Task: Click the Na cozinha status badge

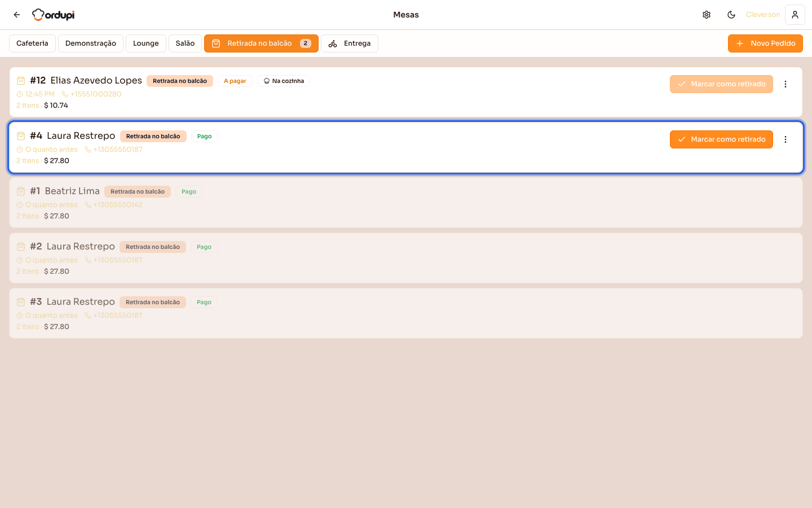Action: coord(284,81)
